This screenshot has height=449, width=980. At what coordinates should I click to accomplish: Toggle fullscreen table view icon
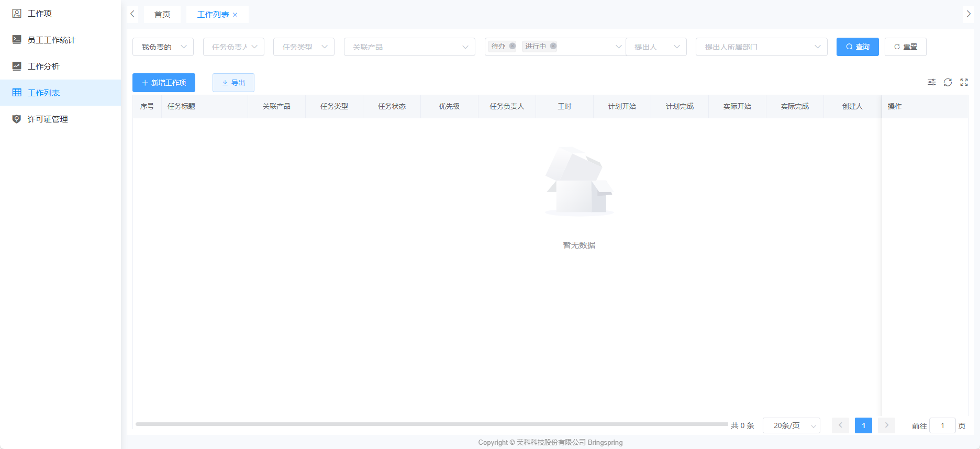tap(964, 82)
